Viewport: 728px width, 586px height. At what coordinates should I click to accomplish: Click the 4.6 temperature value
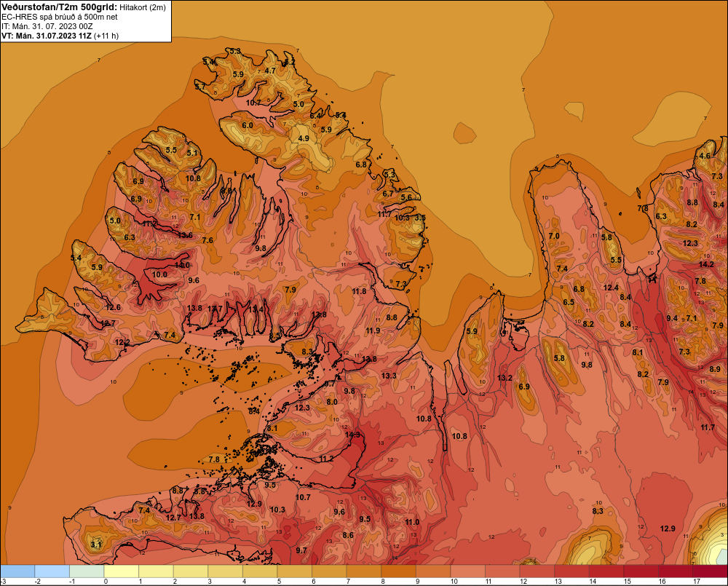(704, 156)
